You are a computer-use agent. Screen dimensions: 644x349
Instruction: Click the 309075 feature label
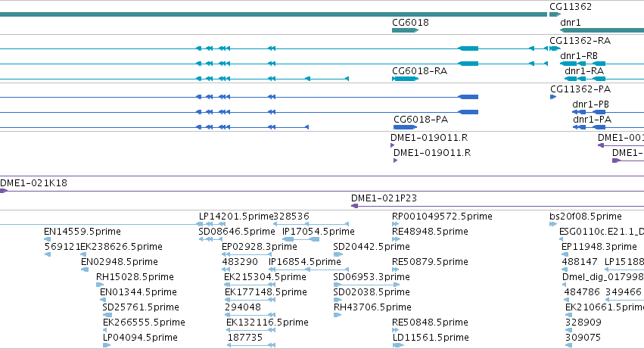[x=583, y=338]
